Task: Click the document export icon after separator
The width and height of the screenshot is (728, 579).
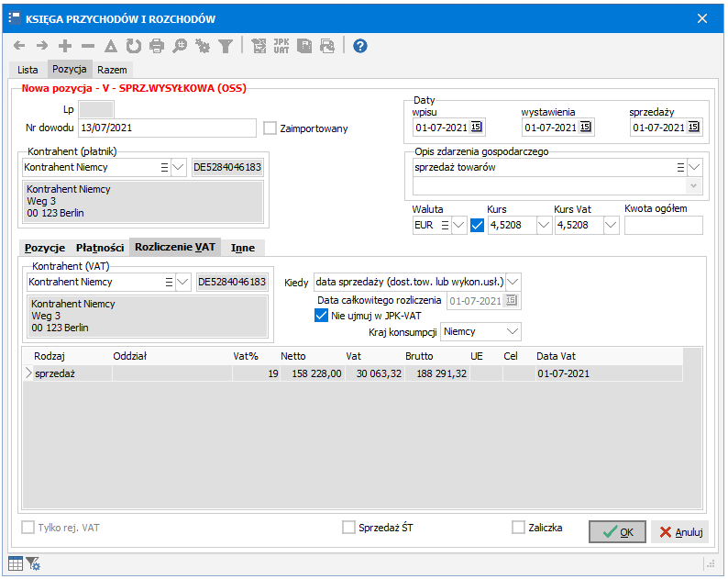Action: point(259,46)
